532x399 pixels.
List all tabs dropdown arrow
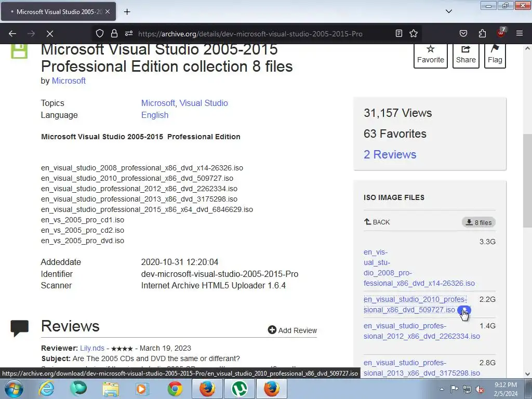448,11
